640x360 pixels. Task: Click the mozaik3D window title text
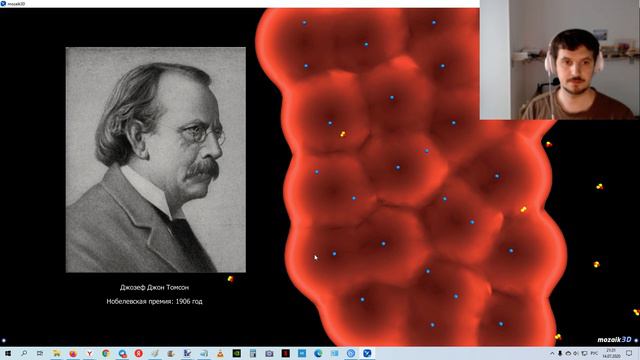tap(16, 4)
